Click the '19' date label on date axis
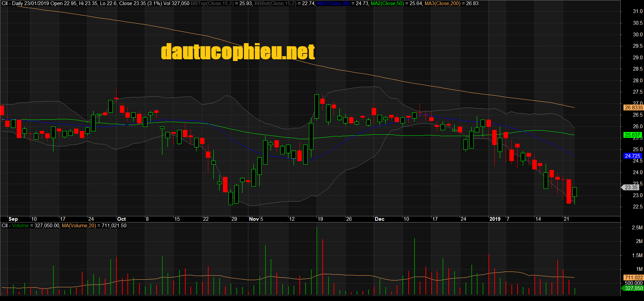 pos(320,219)
